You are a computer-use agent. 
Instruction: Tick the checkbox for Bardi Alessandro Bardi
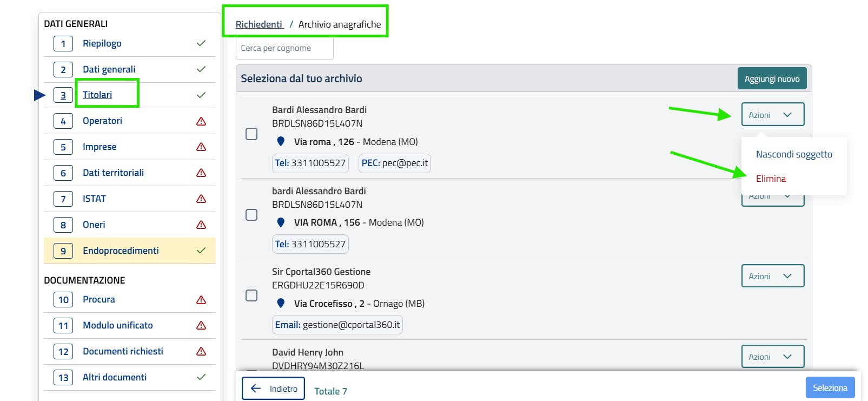click(x=251, y=134)
